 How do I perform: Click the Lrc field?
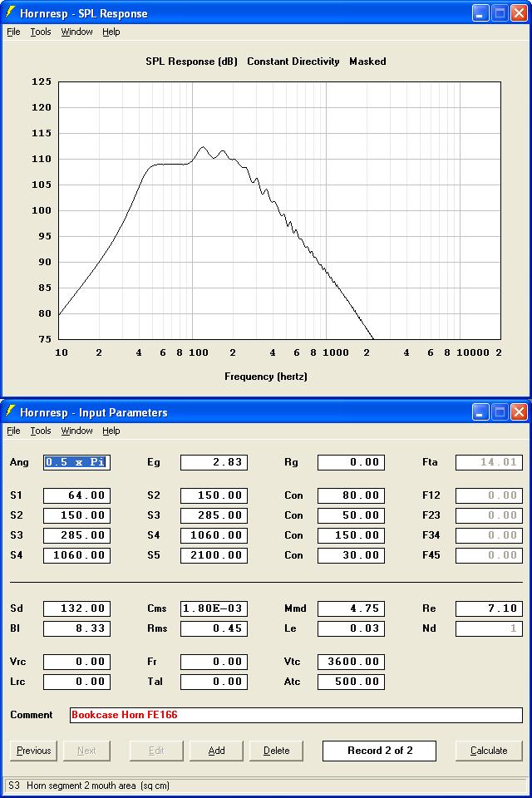(76, 682)
